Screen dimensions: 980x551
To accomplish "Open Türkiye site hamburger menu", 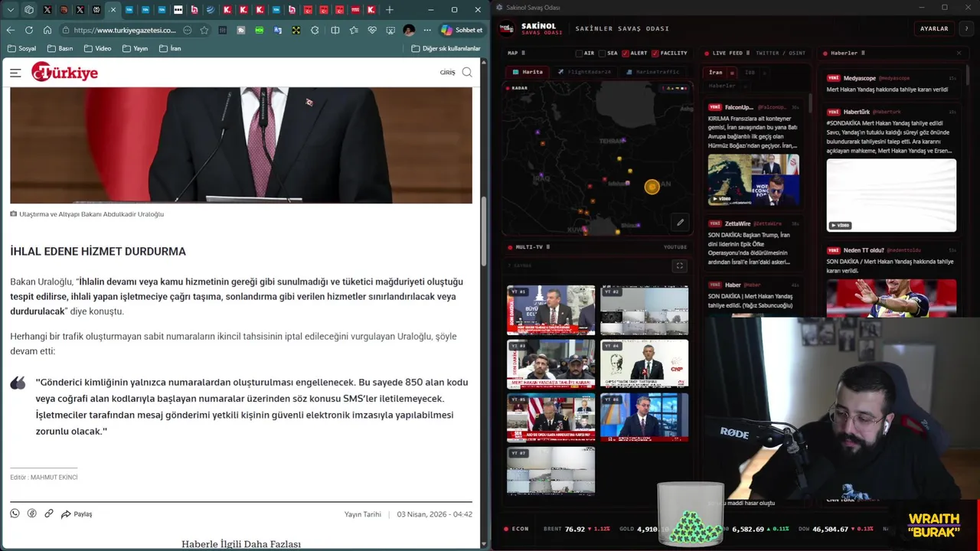I will (15, 73).
